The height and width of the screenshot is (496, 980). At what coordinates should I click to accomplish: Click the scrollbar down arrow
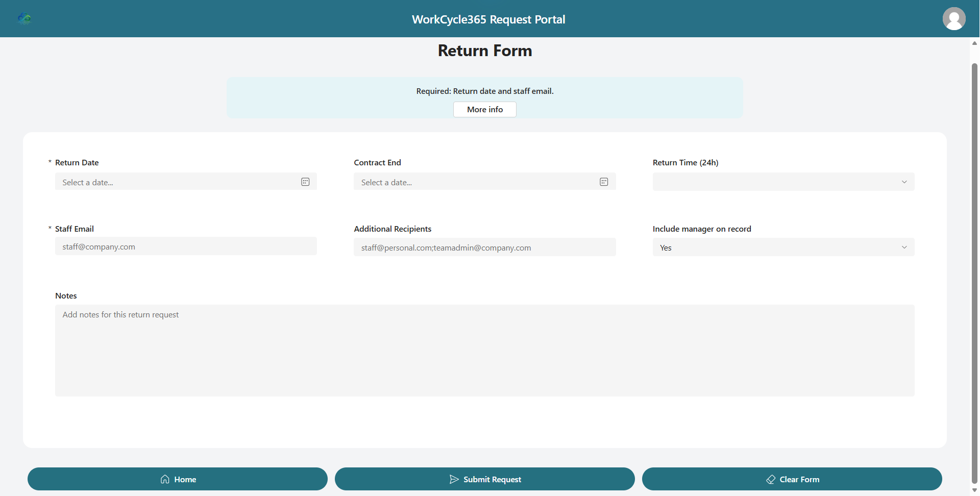[974, 490]
